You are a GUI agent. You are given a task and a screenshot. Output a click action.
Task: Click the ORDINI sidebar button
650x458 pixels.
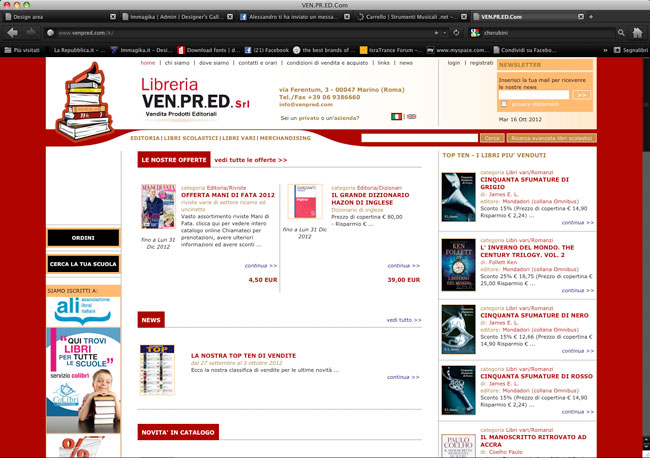point(83,238)
